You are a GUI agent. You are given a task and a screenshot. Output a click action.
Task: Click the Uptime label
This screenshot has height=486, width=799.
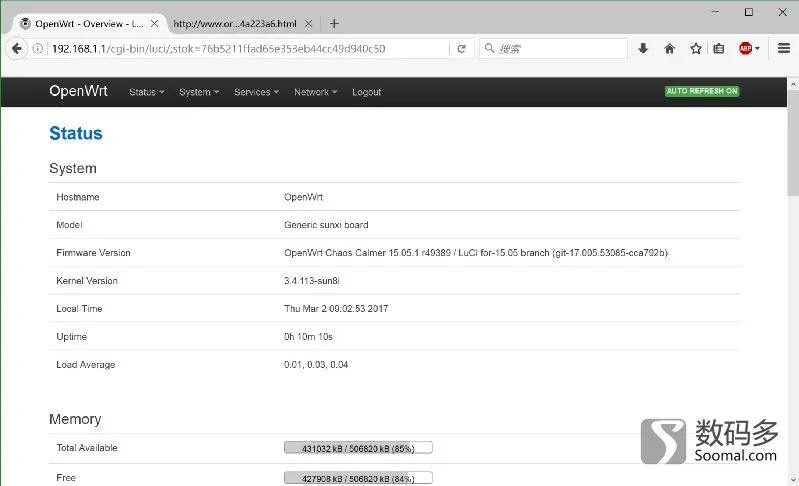pyautogui.click(x=71, y=337)
